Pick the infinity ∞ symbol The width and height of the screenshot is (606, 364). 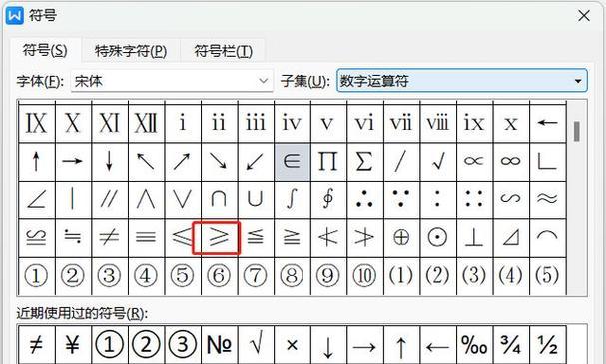(511, 161)
